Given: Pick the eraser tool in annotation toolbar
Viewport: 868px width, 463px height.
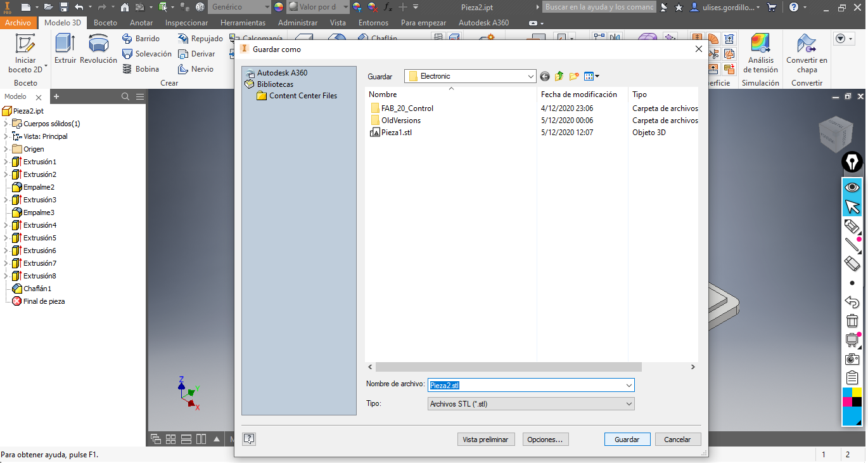Looking at the screenshot, I should coord(852,263).
